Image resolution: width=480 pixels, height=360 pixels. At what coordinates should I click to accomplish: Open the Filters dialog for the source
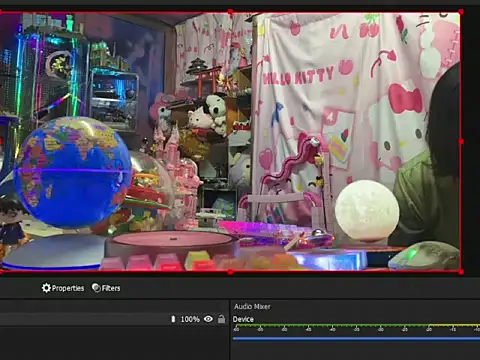(106, 288)
